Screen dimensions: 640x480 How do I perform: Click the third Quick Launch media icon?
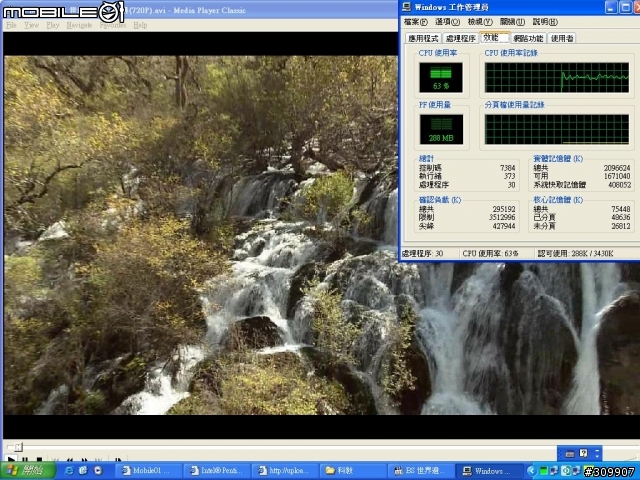tap(98, 471)
